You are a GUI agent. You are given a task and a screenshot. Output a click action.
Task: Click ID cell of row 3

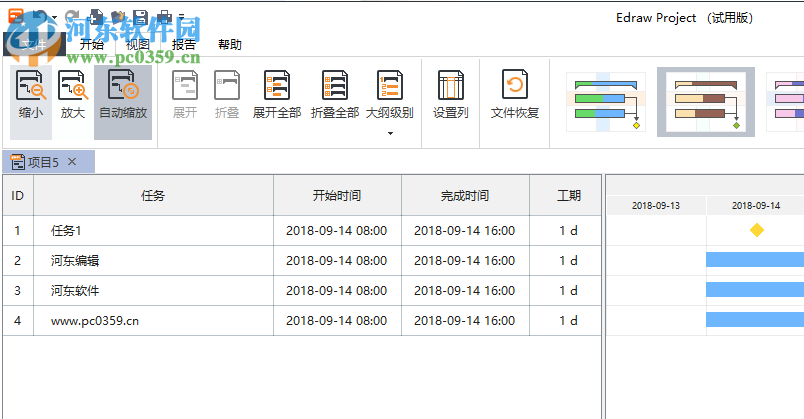tap(18, 291)
